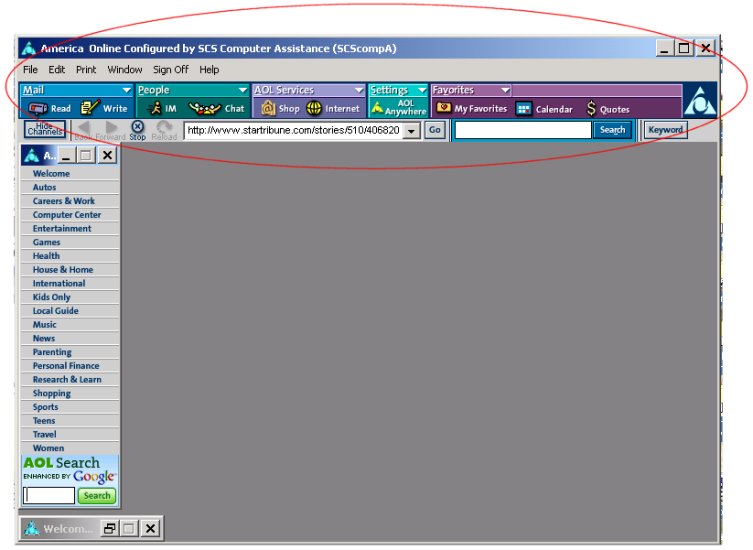Open Research & Learn channel
The image size is (753, 550).
click(70, 379)
